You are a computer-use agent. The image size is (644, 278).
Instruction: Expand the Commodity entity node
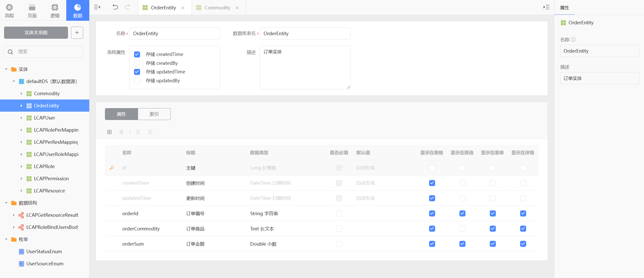(21, 94)
